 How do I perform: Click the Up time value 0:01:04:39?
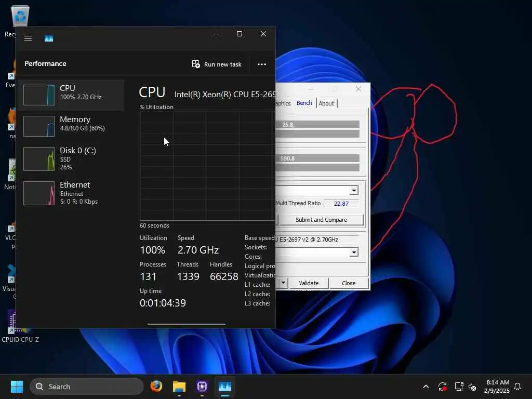pyautogui.click(x=163, y=303)
